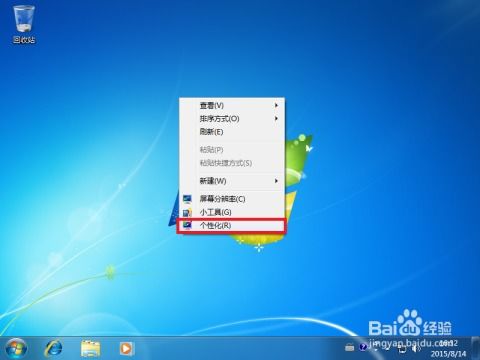The image size is (480, 360).
Task: Click the gadget icon beside 小工具
Action: point(187,212)
